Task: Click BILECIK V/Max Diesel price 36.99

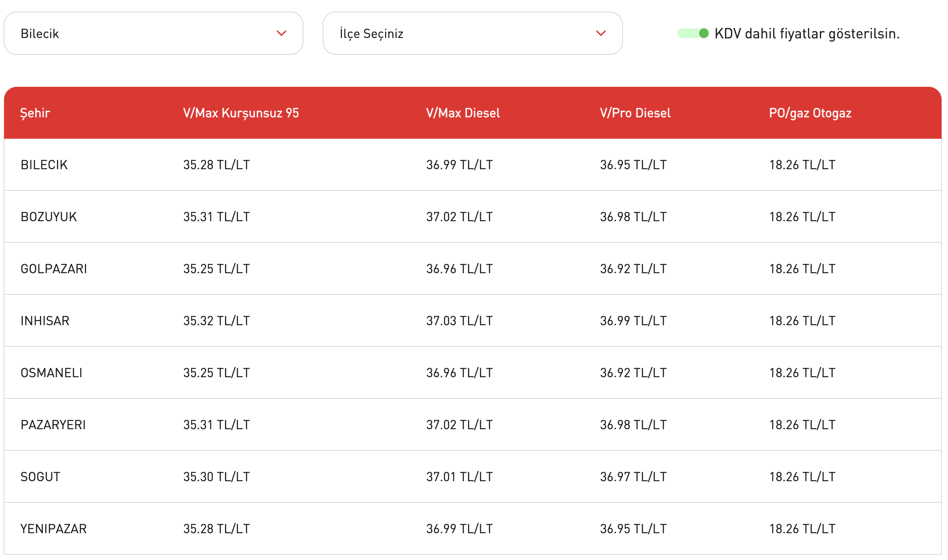Action: click(x=459, y=165)
